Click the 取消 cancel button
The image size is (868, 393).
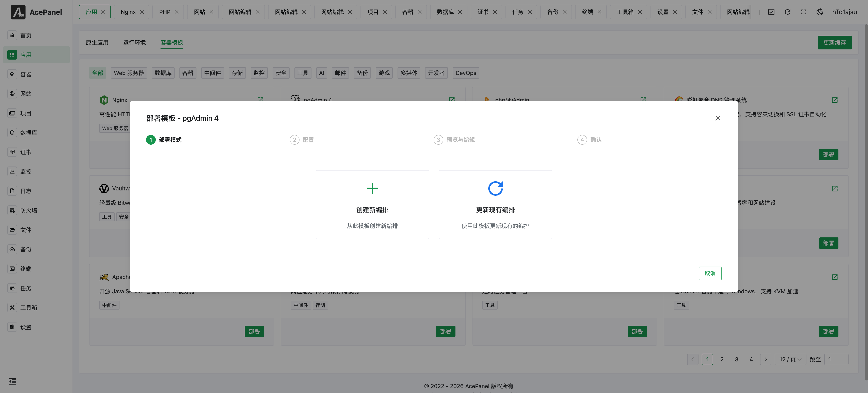click(x=710, y=273)
